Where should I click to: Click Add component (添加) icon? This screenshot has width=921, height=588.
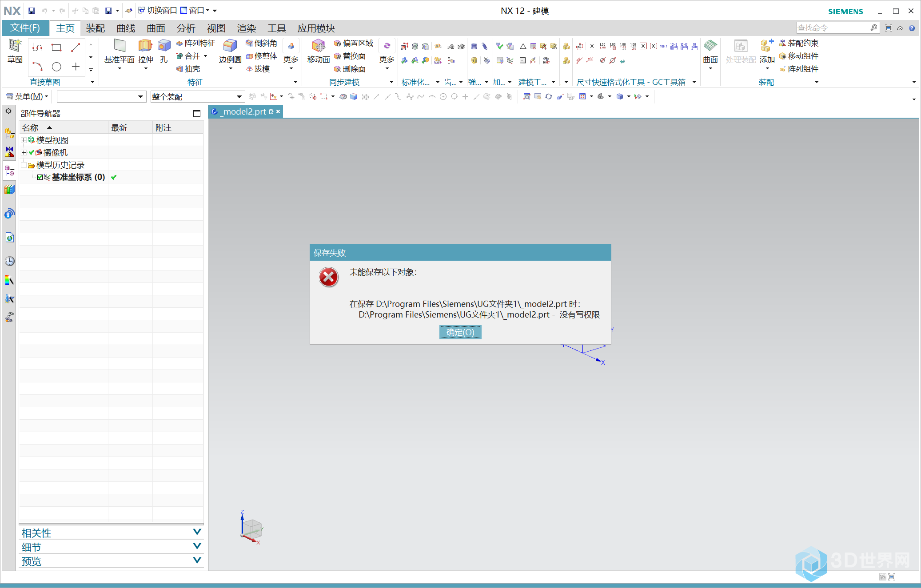(x=767, y=46)
